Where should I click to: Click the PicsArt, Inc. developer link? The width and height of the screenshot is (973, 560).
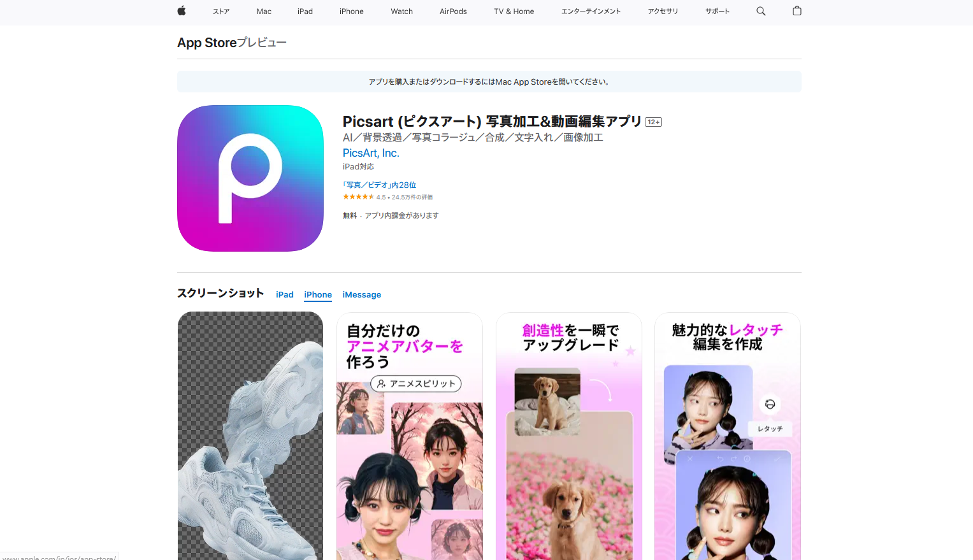tap(370, 153)
